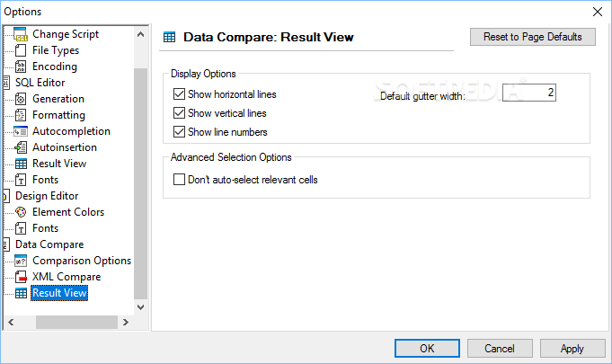Click the XML Compare item icon
612x364 pixels.
coord(22,277)
